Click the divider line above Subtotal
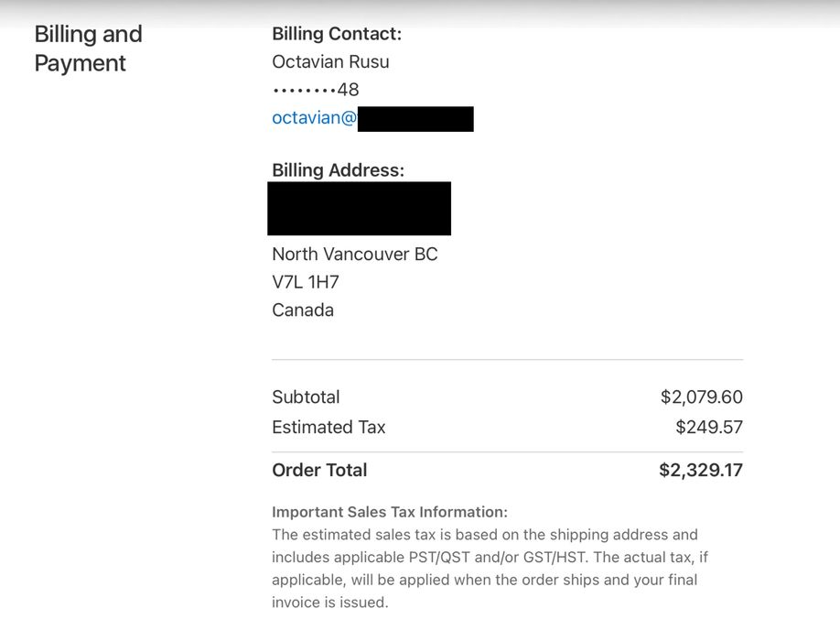This screenshot has height=641, width=840. point(507,360)
